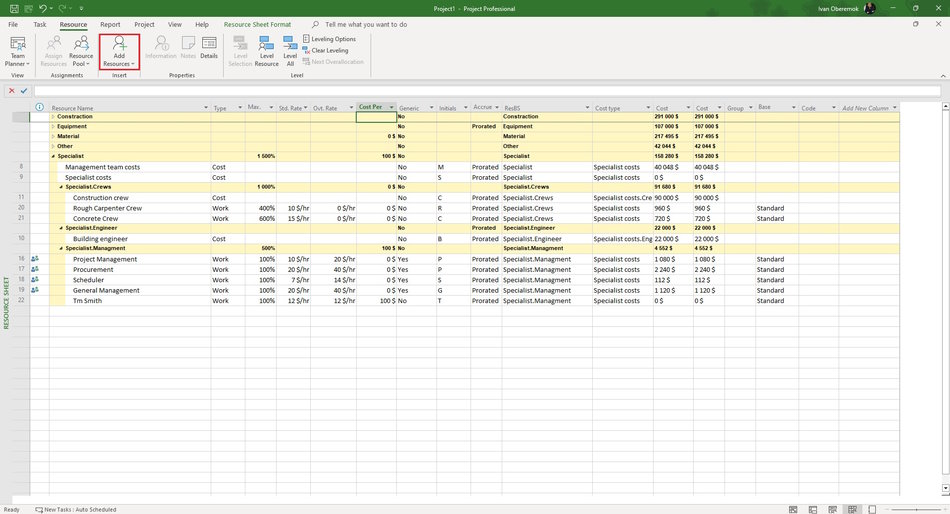Open Resource Name column filter dropdown
The width and height of the screenshot is (950, 514).
206,108
